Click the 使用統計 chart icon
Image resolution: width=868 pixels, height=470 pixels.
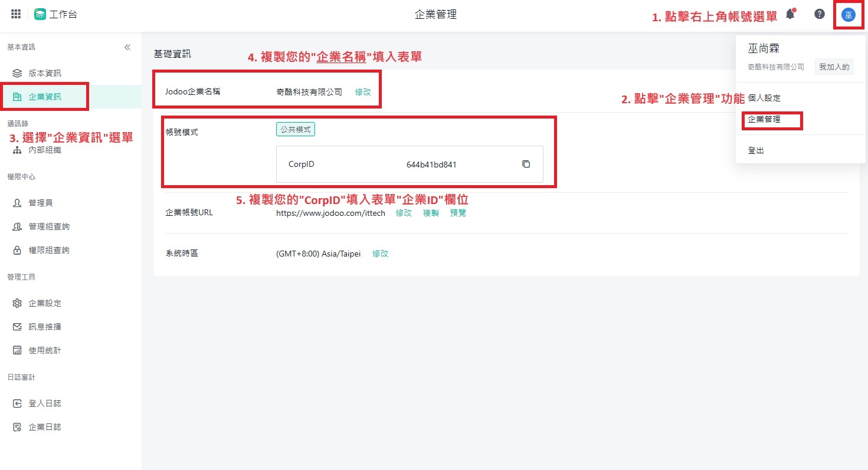click(17, 350)
